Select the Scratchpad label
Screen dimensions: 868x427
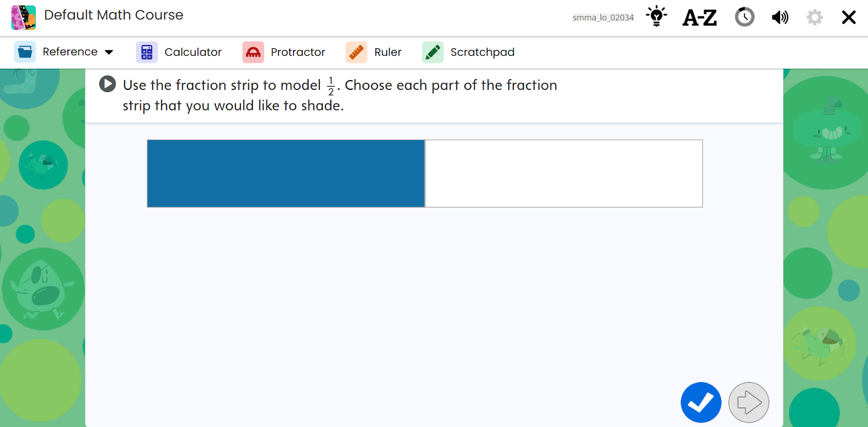coord(482,52)
